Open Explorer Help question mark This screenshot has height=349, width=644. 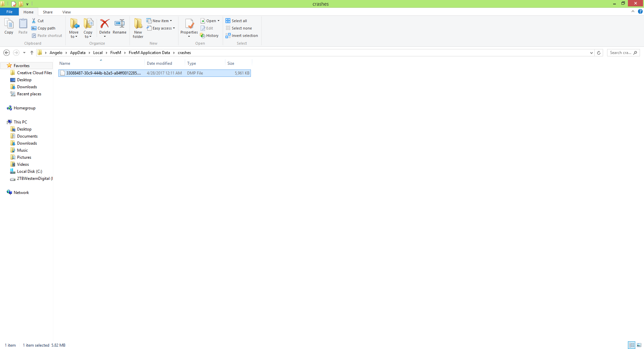(x=640, y=11)
